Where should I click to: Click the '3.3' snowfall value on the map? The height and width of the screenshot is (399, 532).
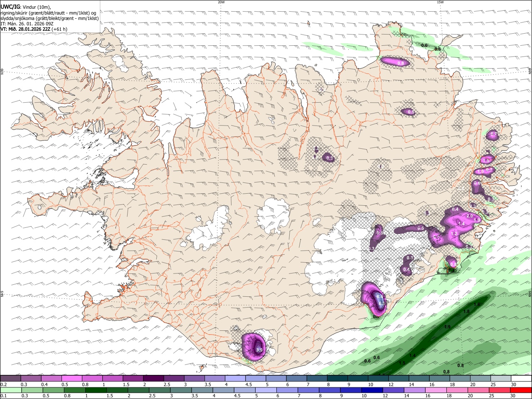click(x=259, y=350)
